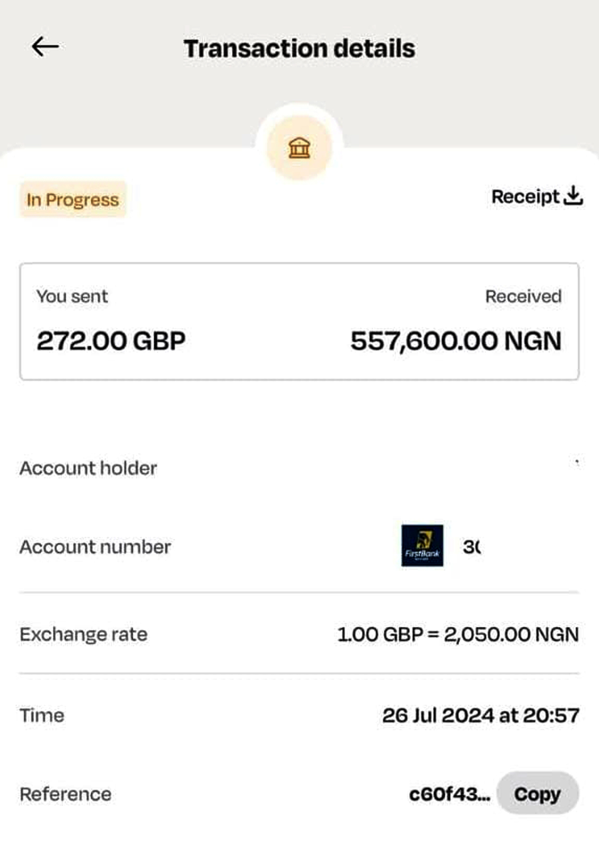Select the 272.00 GBP sent amount

[x=111, y=341]
